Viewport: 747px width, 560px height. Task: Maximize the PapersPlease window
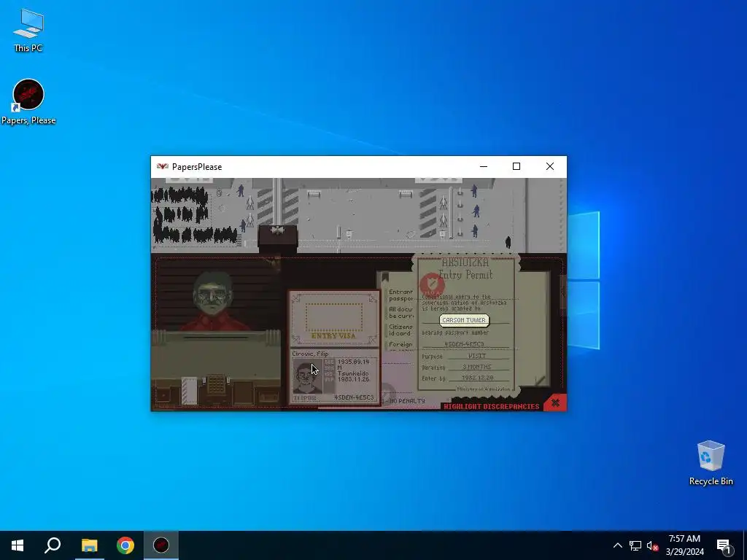click(x=516, y=167)
